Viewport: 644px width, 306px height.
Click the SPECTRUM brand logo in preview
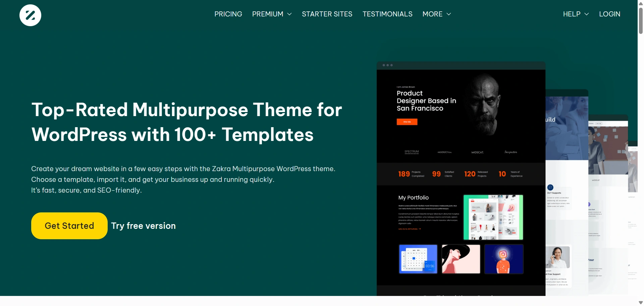click(x=412, y=152)
